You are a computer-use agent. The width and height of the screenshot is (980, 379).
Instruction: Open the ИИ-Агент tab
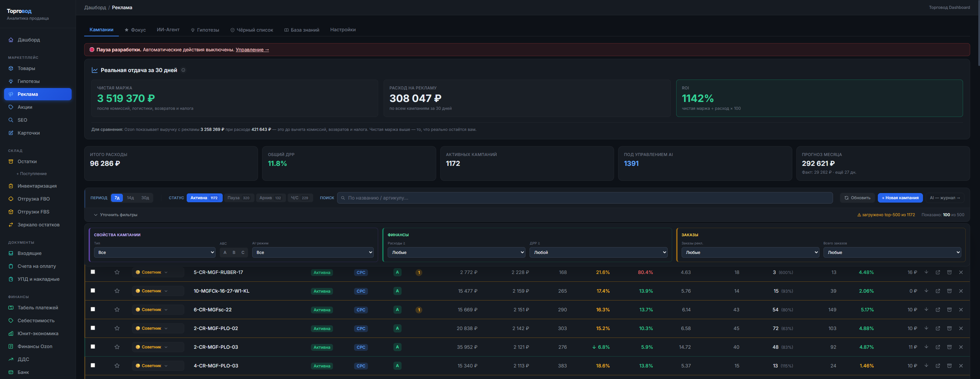168,30
